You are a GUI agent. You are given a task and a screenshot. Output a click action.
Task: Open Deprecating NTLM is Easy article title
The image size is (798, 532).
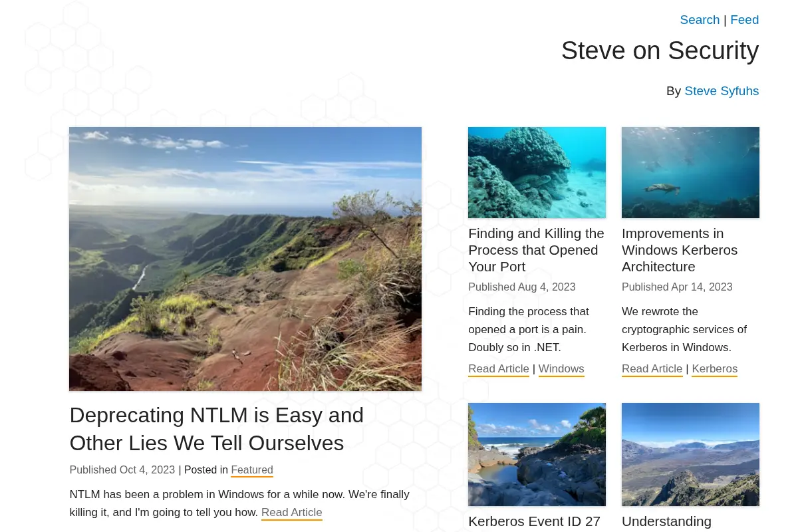pos(217,429)
